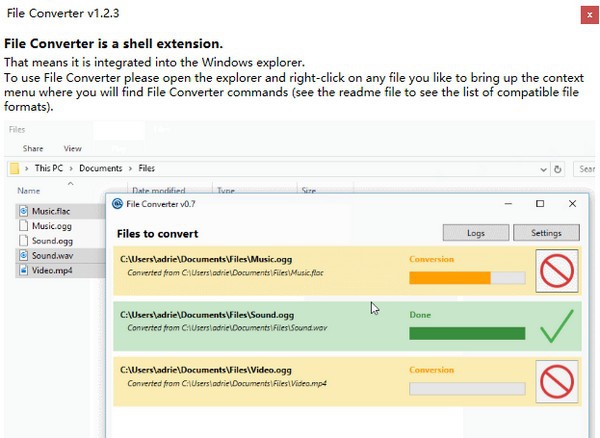The height and width of the screenshot is (438, 600).
Task: Click the green checkmark for Sound.ogg
Action: pyautogui.click(x=556, y=326)
